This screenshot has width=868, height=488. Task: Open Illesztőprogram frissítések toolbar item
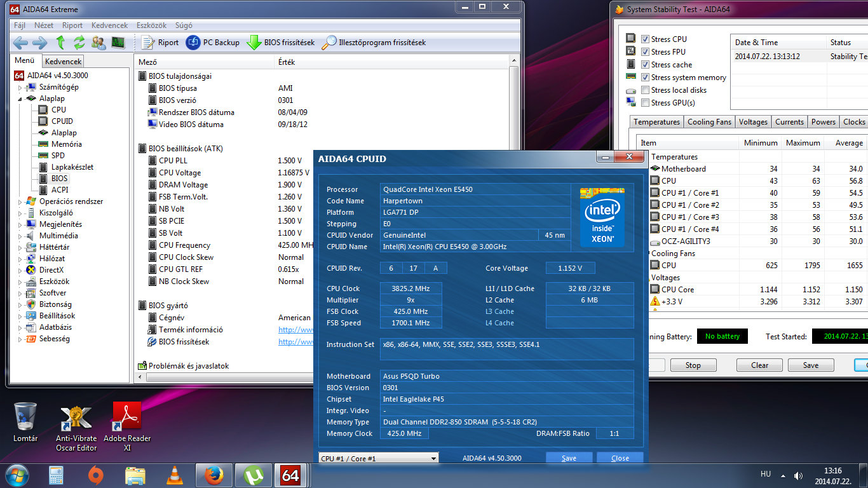[374, 43]
